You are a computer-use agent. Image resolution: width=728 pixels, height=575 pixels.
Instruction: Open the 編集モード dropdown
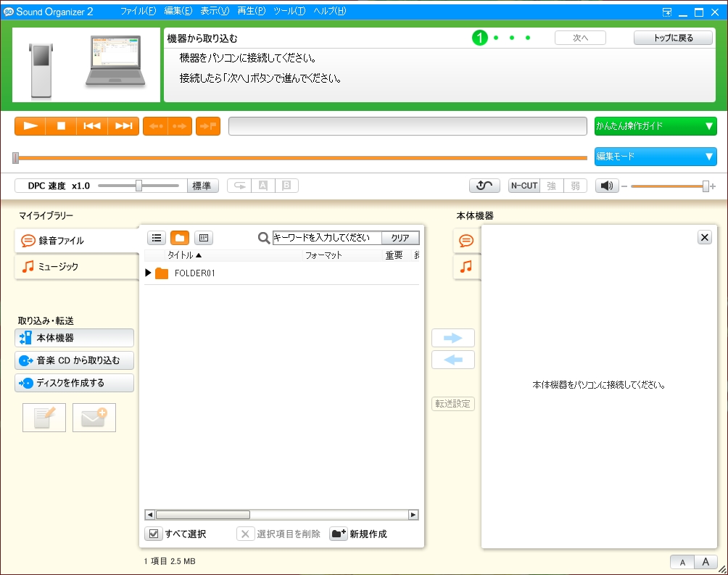[655, 157]
